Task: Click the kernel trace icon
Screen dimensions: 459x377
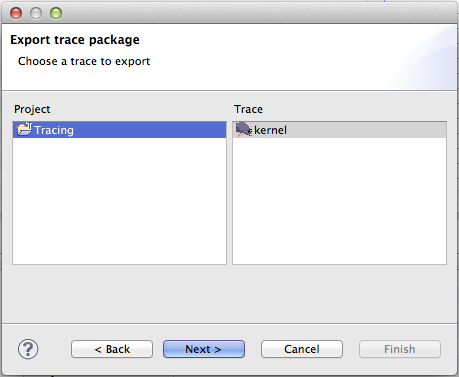Action: point(244,129)
